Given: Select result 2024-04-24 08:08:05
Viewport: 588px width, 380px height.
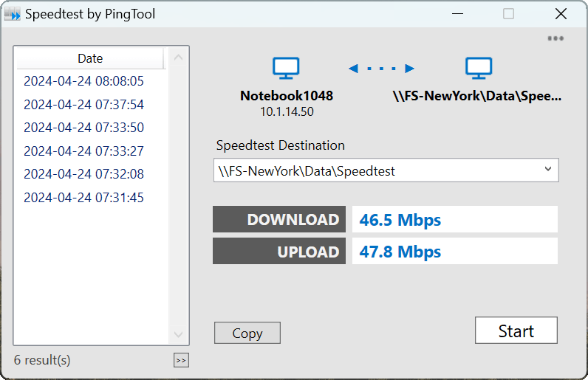Looking at the screenshot, I should (x=83, y=81).
